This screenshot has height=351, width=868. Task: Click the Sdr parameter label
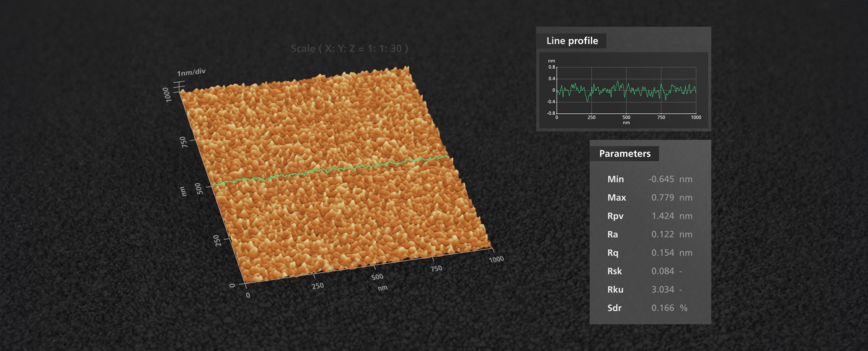click(614, 308)
